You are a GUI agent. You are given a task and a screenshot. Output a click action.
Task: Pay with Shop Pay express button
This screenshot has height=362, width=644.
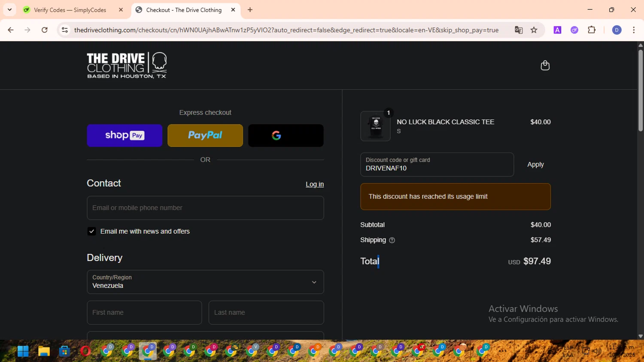(x=125, y=136)
